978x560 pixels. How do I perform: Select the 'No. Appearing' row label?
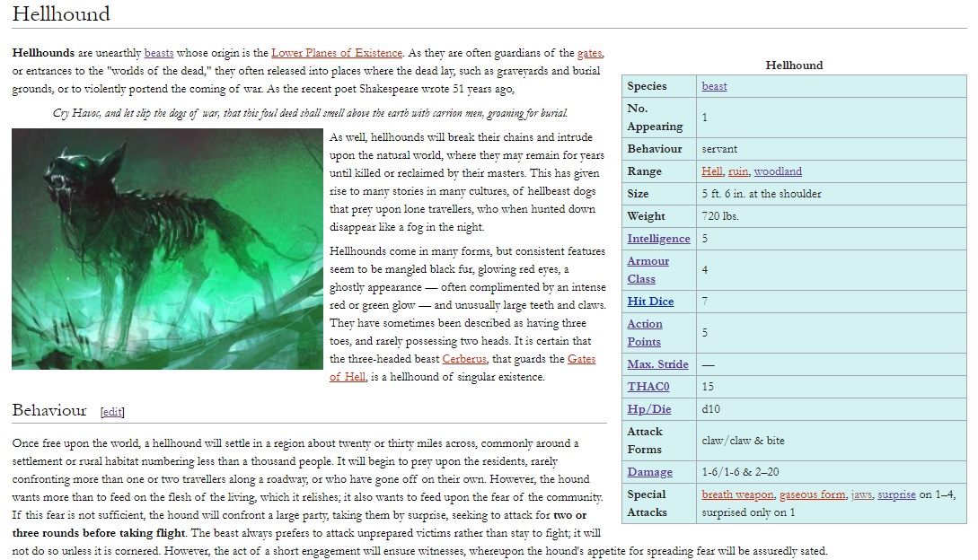point(655,118)
